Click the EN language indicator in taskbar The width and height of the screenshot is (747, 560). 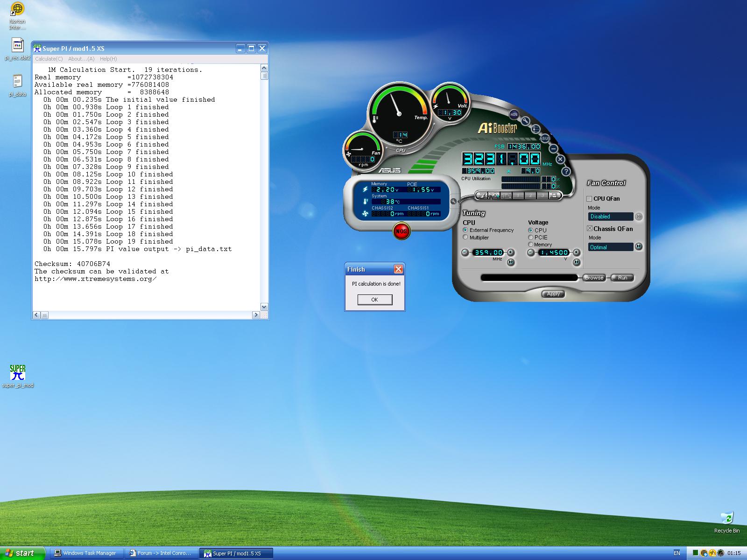(677, 553)
